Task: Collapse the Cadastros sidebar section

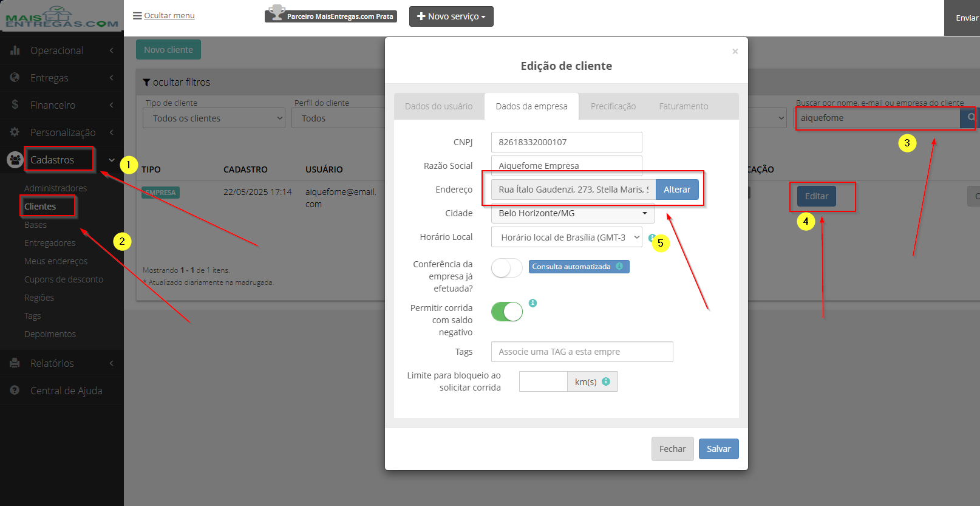Action: point(62,160)
